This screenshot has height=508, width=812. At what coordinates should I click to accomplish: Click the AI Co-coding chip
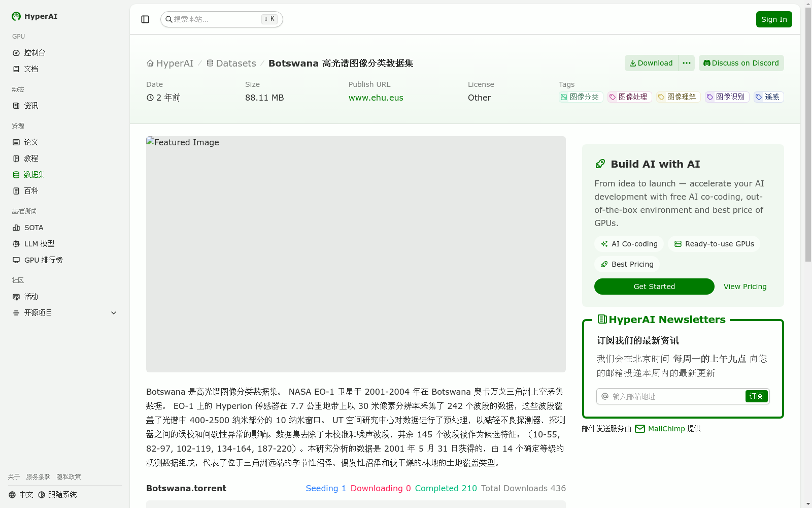pos(629,244)
